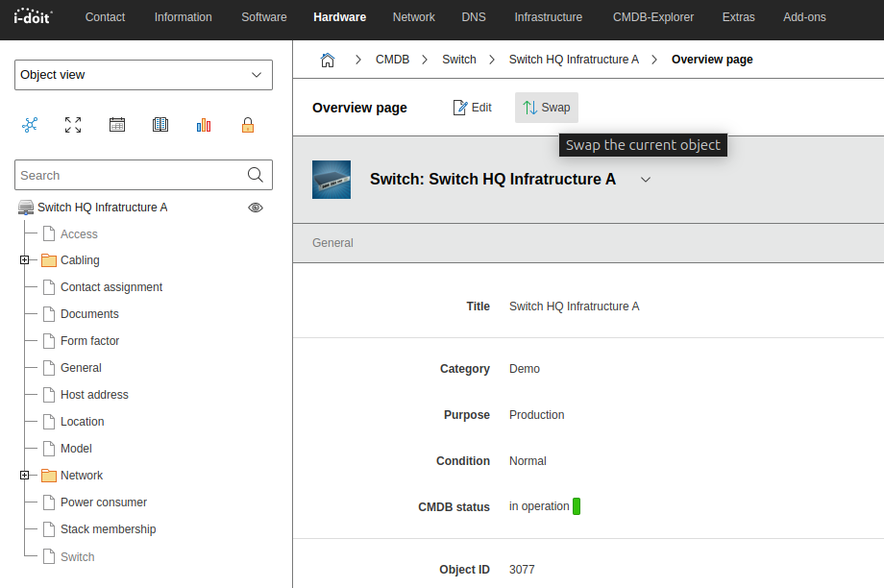Viewport: 884px width, 588px height.
Task: Click the Network folder icon
Action: click(49, 476)
